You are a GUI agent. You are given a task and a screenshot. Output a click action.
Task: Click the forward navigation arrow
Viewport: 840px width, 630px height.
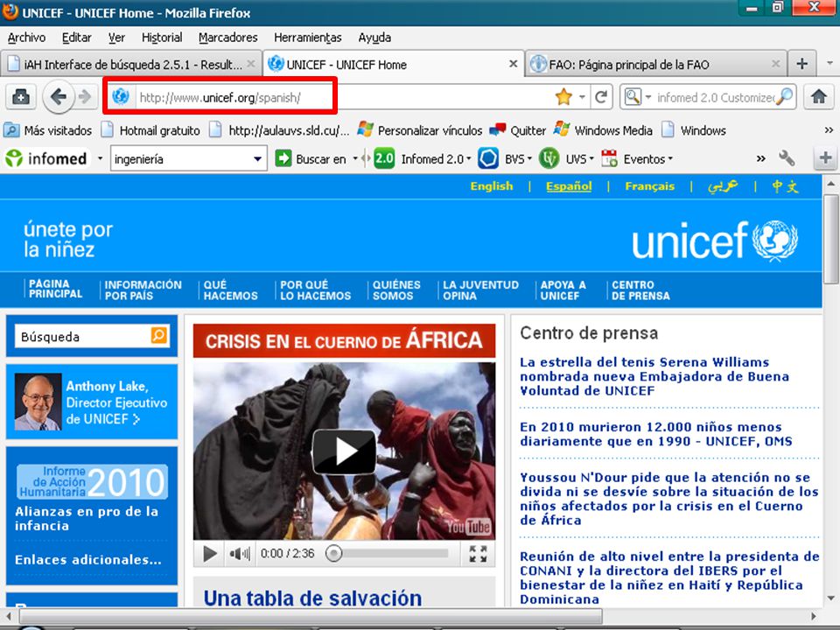85,97
